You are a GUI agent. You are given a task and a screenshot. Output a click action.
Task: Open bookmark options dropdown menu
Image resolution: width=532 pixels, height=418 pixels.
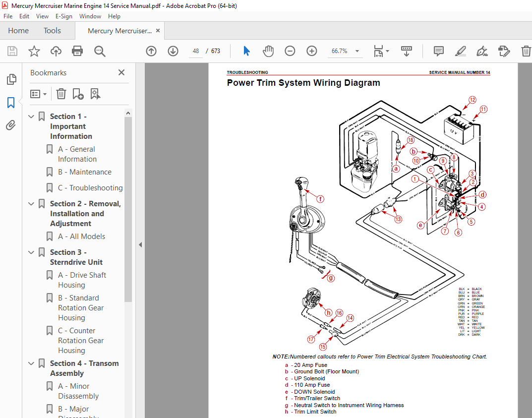pyautogui.click(x=38, y=94)
